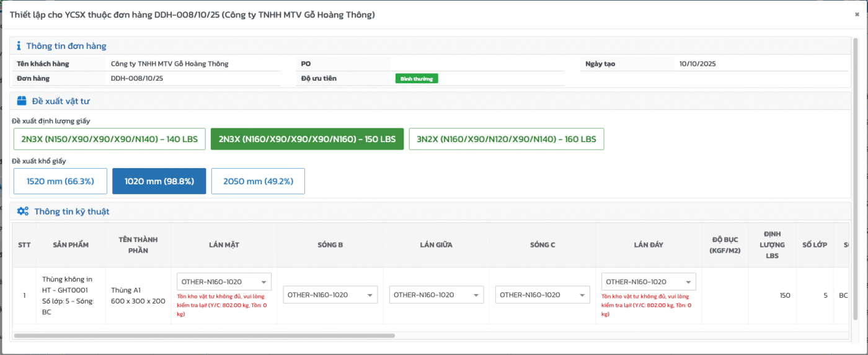
Task: Close the YCSX setup dialog
Action: pyautogui.click(x=857, y=14)
